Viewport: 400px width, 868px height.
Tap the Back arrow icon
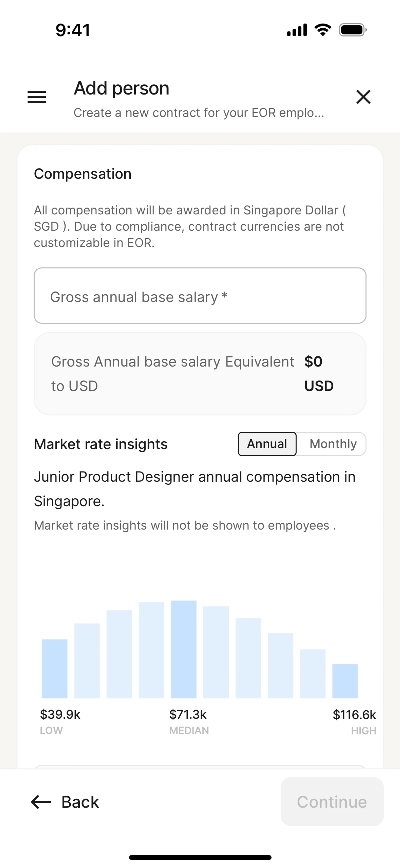41,802
